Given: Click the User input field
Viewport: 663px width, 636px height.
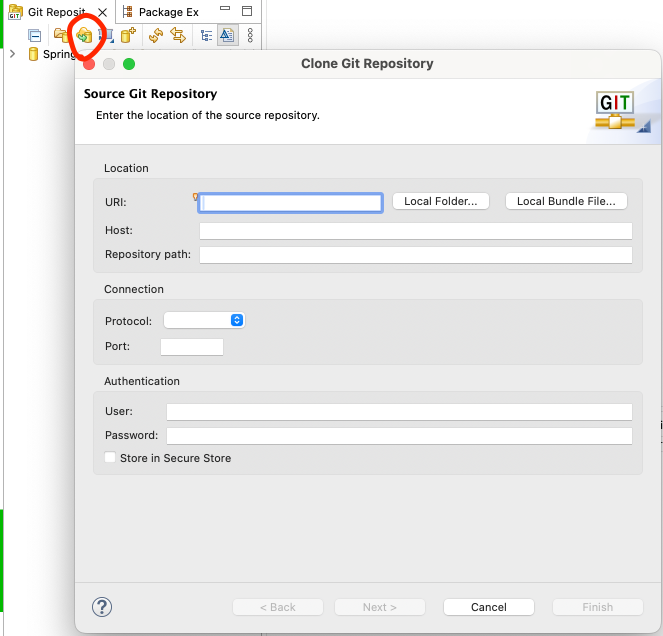Looking at the screenshot, I should point(399,412).
